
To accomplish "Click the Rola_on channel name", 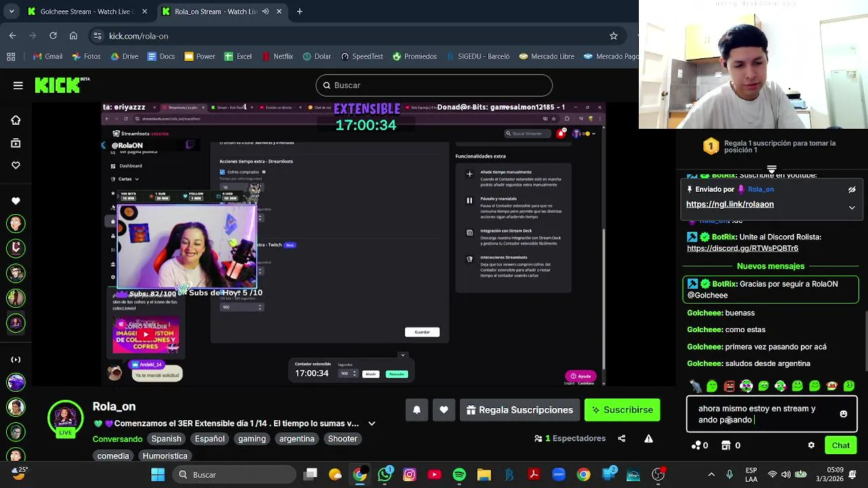I will tap(114, 407).
